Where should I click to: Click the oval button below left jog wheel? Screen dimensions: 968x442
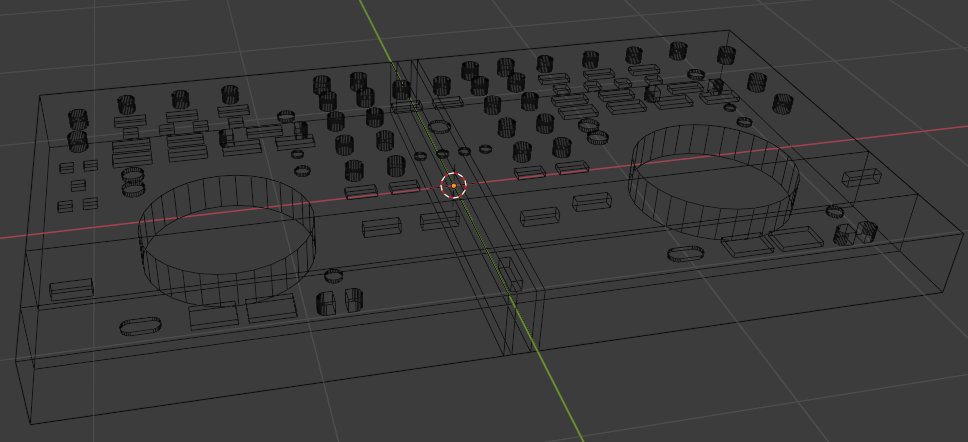[x=140, y=326]
